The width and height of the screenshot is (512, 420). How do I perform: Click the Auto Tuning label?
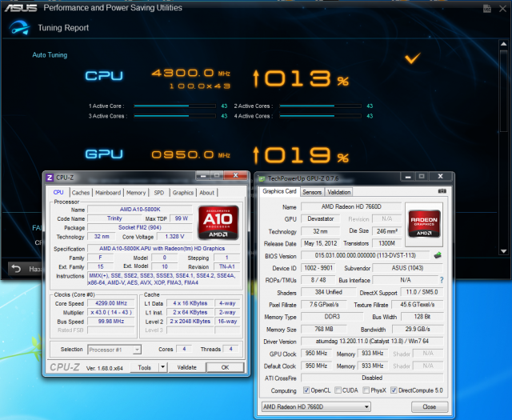tap(50, 55)
